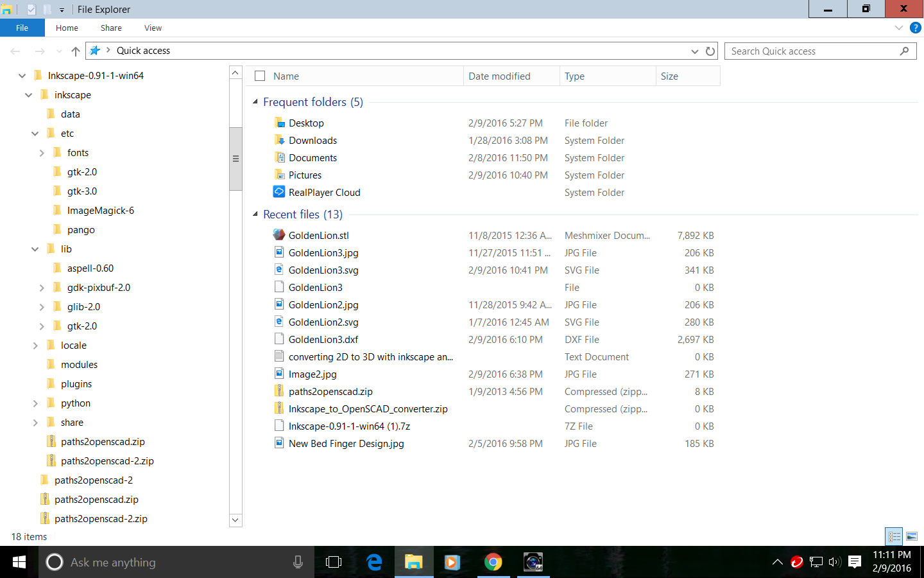924x578 pixels.
Task: Open the Share ribbon tab
Action: pos(110,28)
